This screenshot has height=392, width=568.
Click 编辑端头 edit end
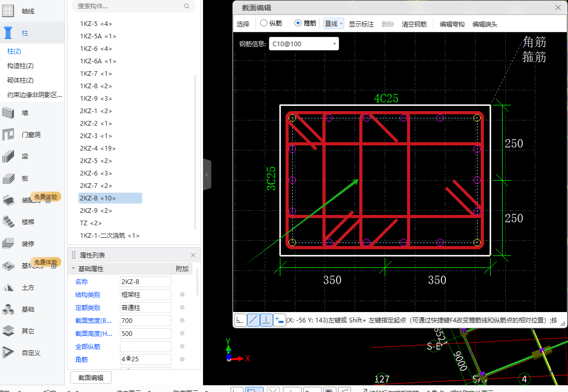tap(485, 24)
